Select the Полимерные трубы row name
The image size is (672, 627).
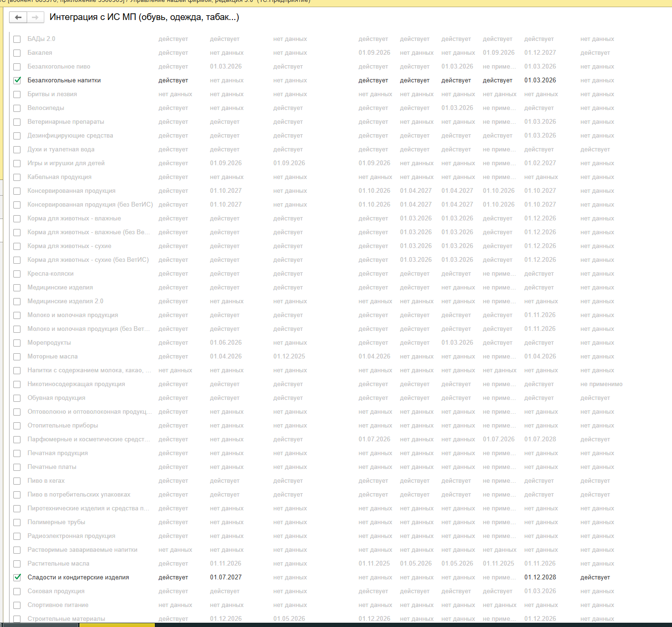pyautogui.click(x=56, y=522)
